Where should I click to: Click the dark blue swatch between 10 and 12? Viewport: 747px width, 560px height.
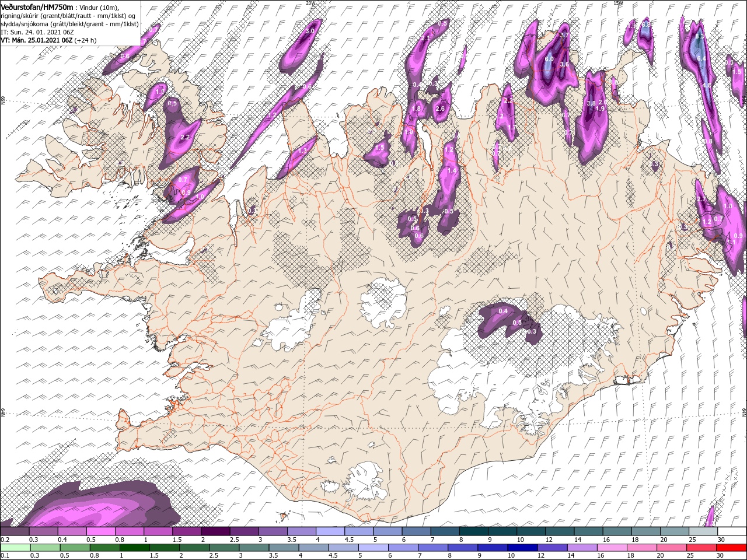tap(521, 548)
